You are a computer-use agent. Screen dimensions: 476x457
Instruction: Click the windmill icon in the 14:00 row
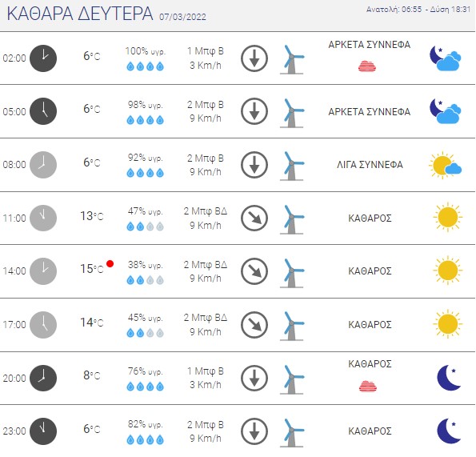click(x=292, y=273)
